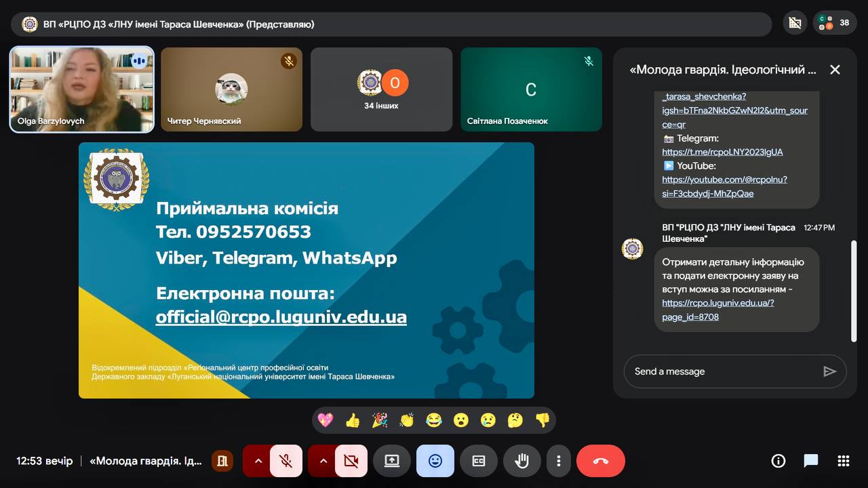Turn on the camera
Viewport: 868px width, 488px height.
[351, 461]
